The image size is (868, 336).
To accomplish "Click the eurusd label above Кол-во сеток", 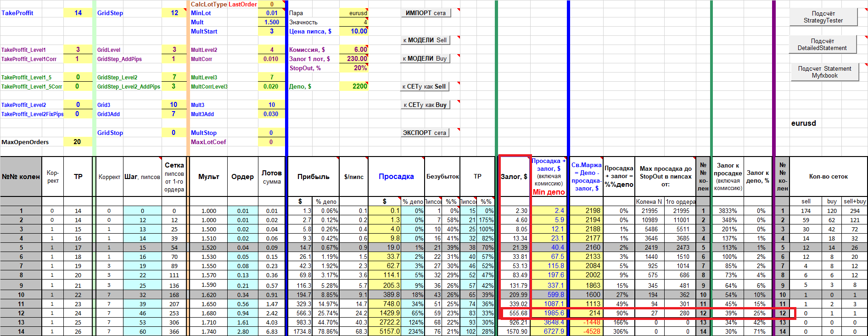I will pyautogui.click(x=804, y=123).
